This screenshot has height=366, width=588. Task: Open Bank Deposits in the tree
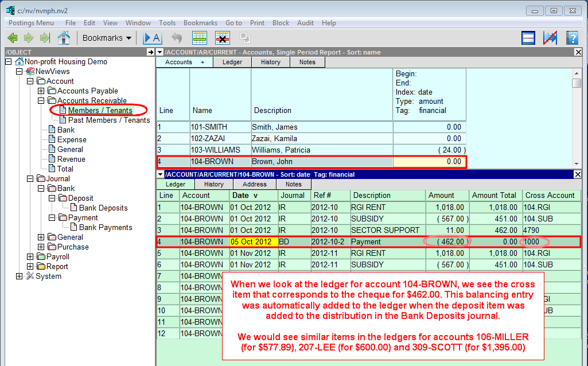point(103,208)
